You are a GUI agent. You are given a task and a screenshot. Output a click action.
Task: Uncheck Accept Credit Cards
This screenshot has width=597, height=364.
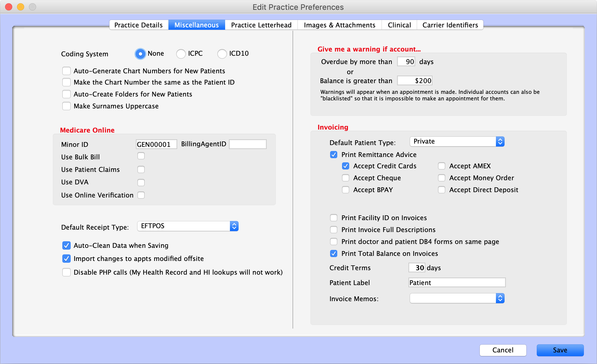tap(346, 166)
